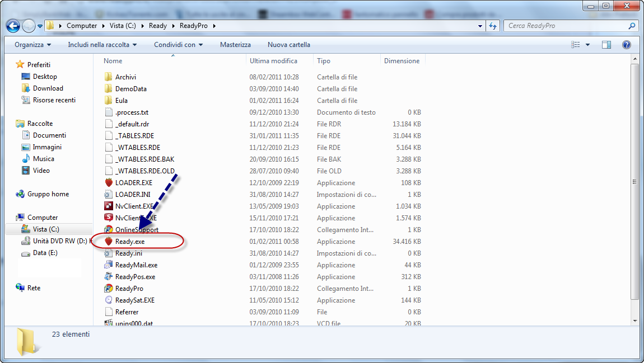The width and height of the screenshot is (644, 363).
Task: Click the ReadyMail.exe icon
Action: [109, 265]
